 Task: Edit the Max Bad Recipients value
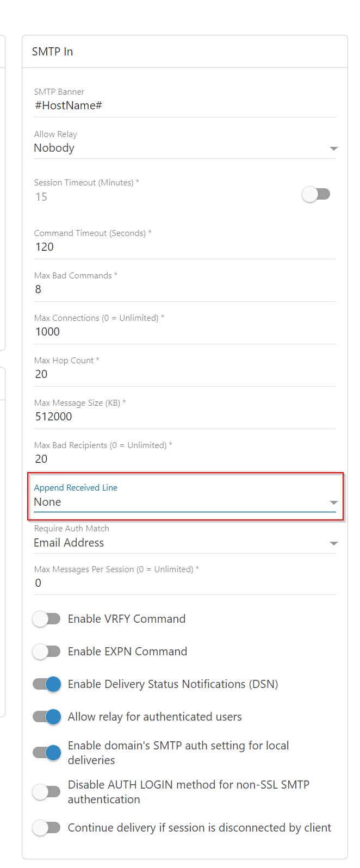point(185,459)
